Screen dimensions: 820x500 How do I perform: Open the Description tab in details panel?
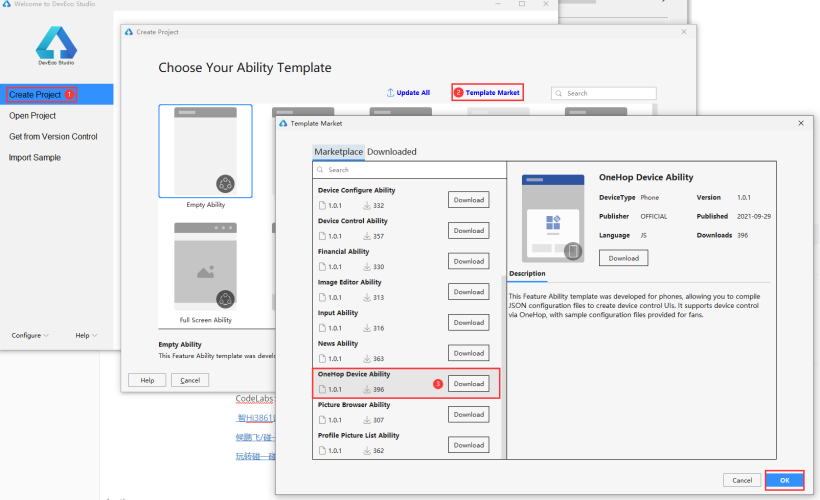pos(527,274)
